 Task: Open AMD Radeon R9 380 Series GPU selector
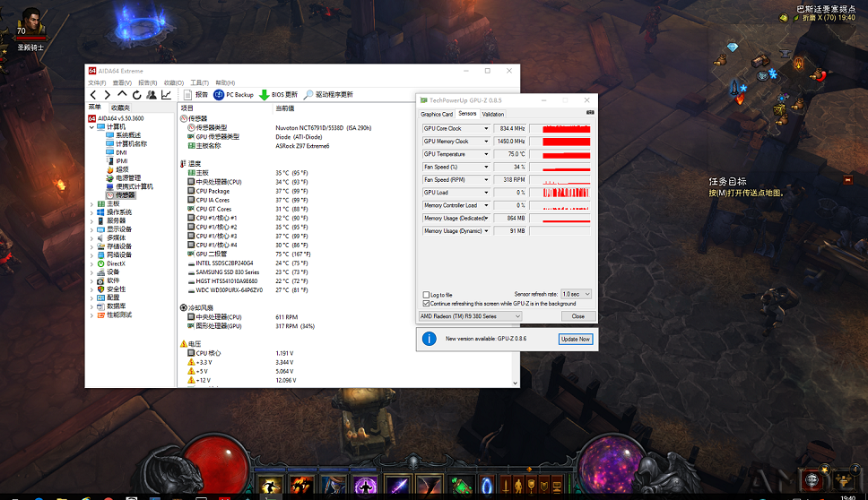click(470, 316)
